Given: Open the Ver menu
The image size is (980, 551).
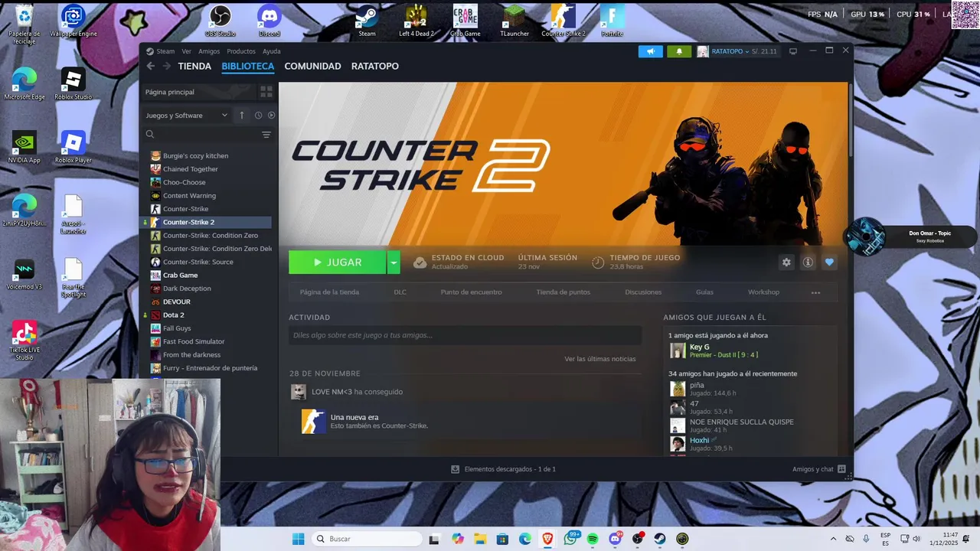Looking at the screenshot, I should (187, 51).
